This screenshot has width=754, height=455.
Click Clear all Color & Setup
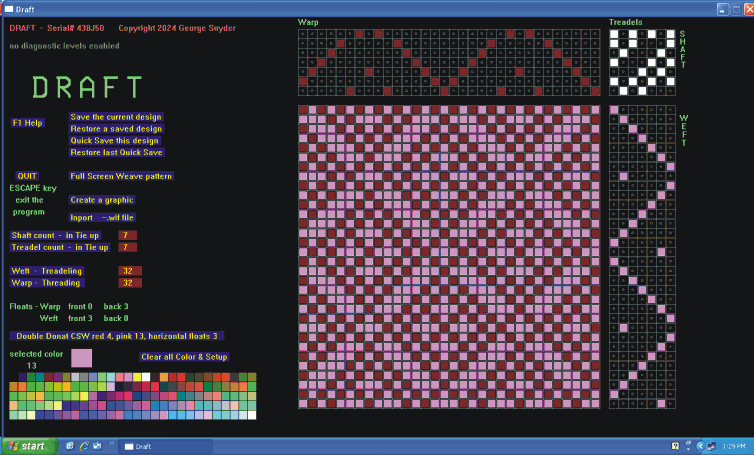(184, 357)
